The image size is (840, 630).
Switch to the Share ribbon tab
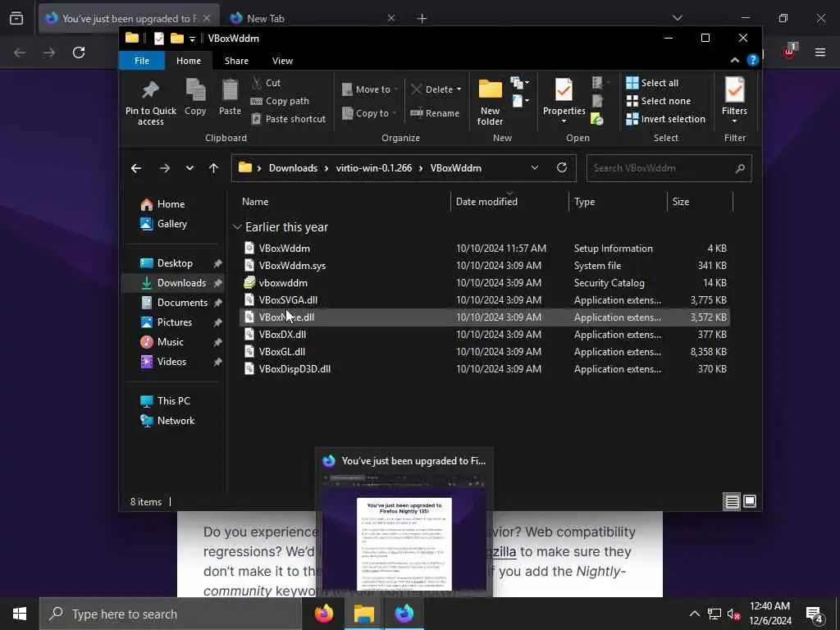coord(236,61)
